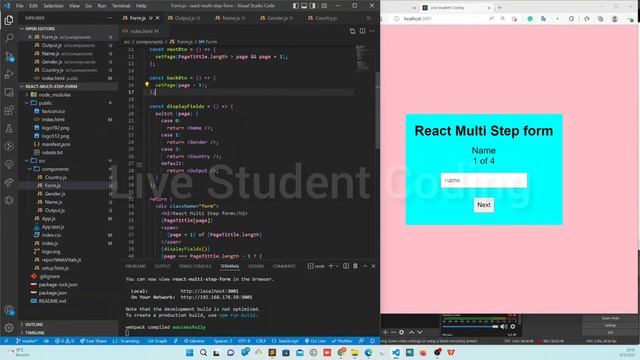Open the Terminal menu
Screen dimensions: 640x360
tap(121, 6)
